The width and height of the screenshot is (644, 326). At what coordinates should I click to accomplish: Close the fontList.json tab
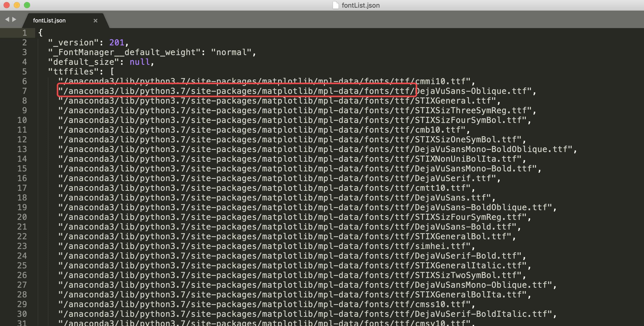click(96, 21)
